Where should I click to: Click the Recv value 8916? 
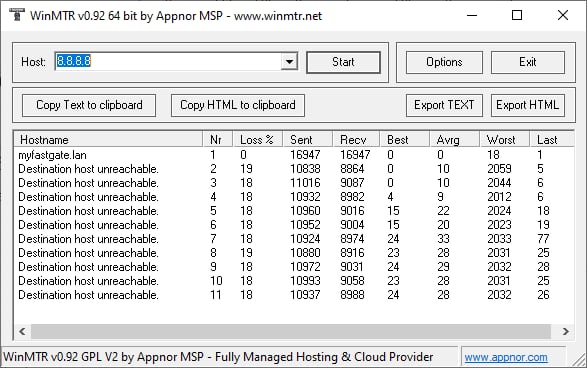pos(352,253)
